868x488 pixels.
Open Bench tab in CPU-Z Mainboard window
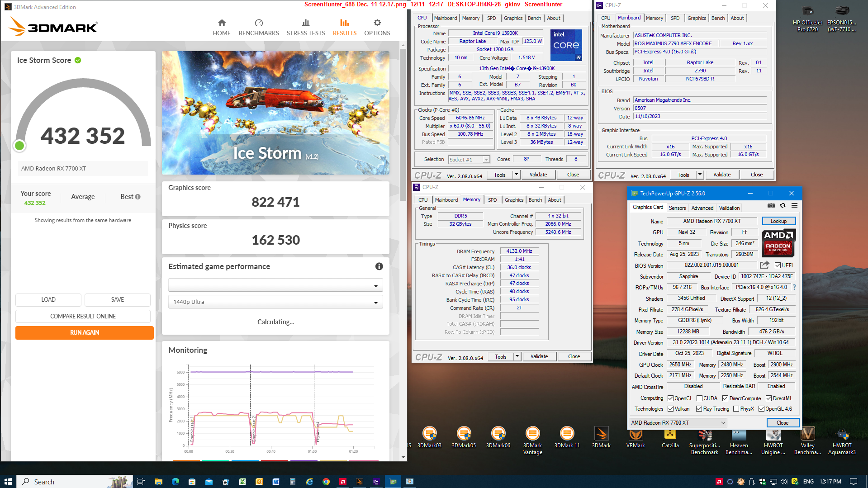718,18
